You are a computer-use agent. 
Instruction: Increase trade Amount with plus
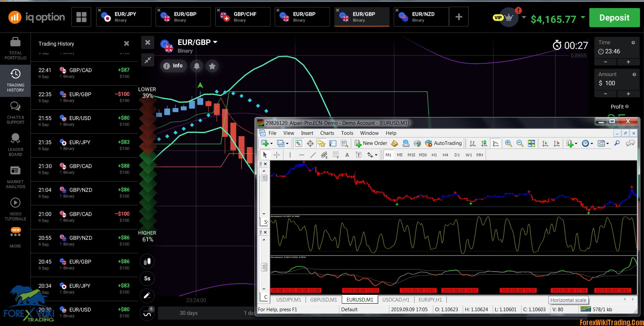coord(628,94)
